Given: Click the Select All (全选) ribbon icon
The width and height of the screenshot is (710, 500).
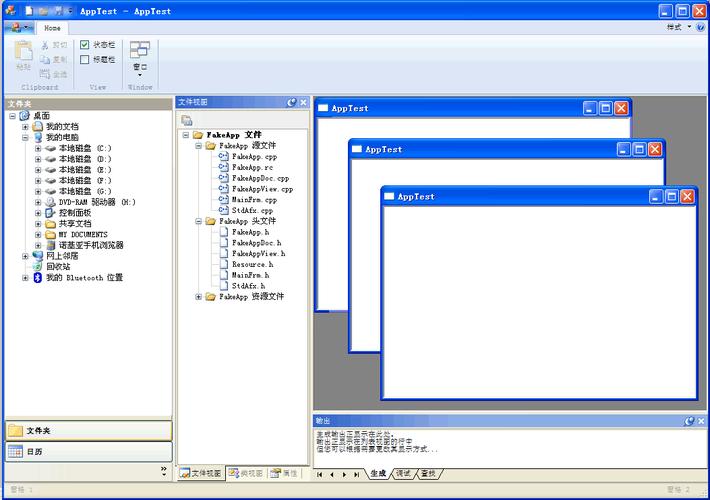Looking at the screenshot, I should [x=45, y=74].
